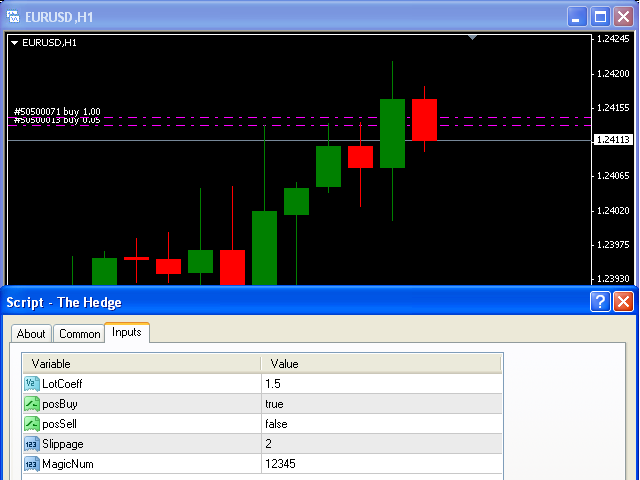Click the EURUSD,H1 window title icon
The image size is (640, 480).
13,15
